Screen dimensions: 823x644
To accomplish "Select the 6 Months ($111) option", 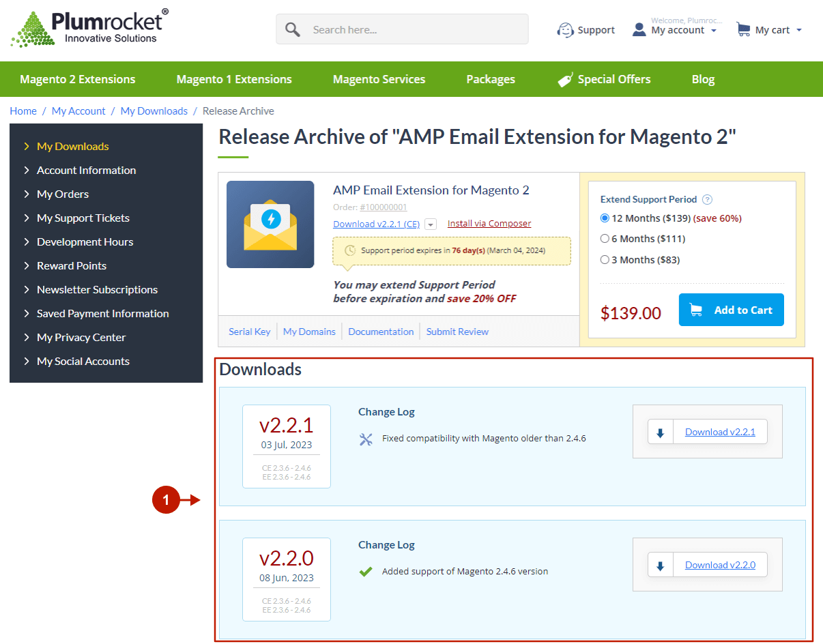I will (605, 239).
